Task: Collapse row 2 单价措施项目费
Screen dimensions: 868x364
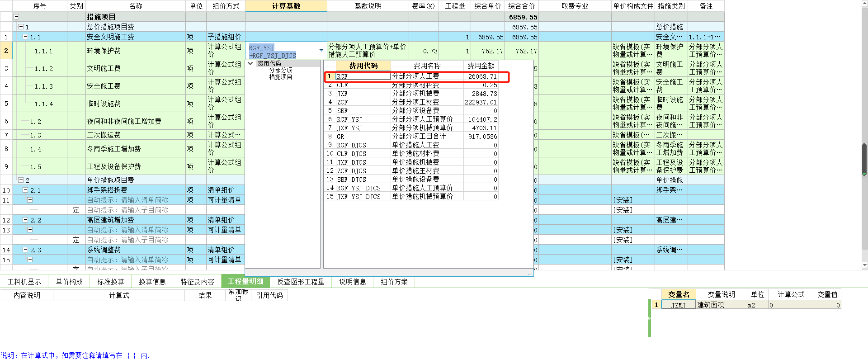Action: [x=21, y=180]
